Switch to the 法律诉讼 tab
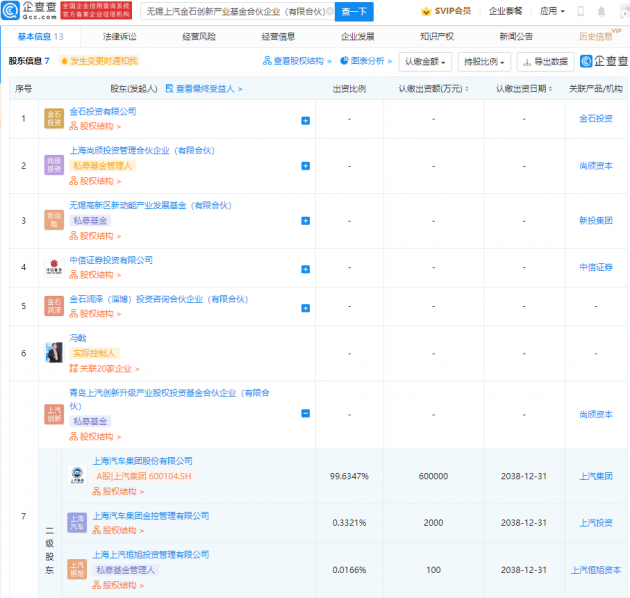This screenshot has width=630, height=598. point(120,37)
